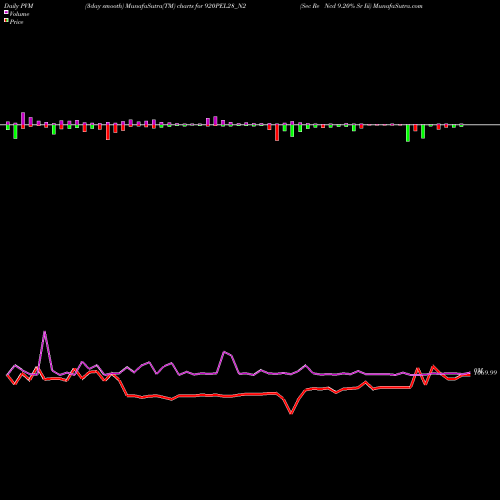Viewport: 500px width, 500px height.
Task: Click the 'MunafaSutra.com' header text
Action: tap(398, 6)
